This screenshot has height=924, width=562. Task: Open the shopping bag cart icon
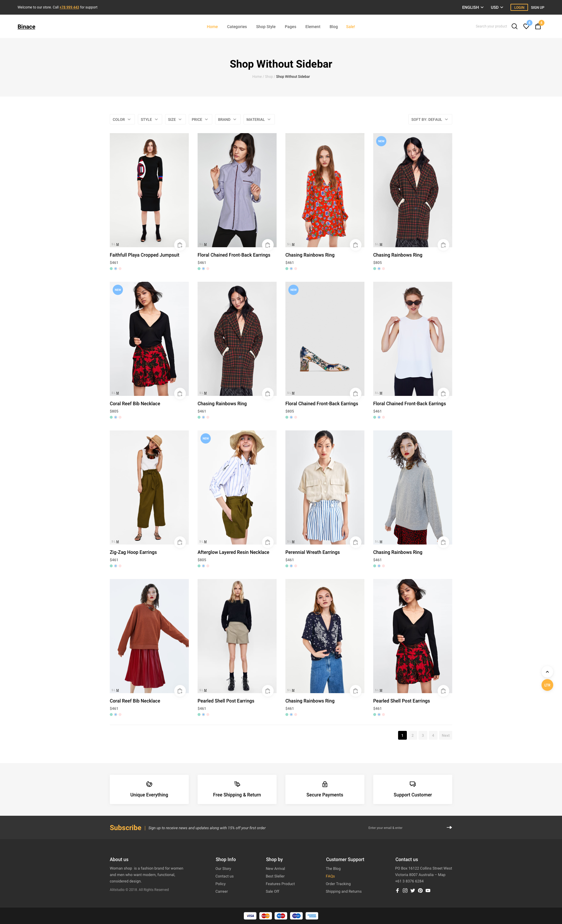point(538,26)
